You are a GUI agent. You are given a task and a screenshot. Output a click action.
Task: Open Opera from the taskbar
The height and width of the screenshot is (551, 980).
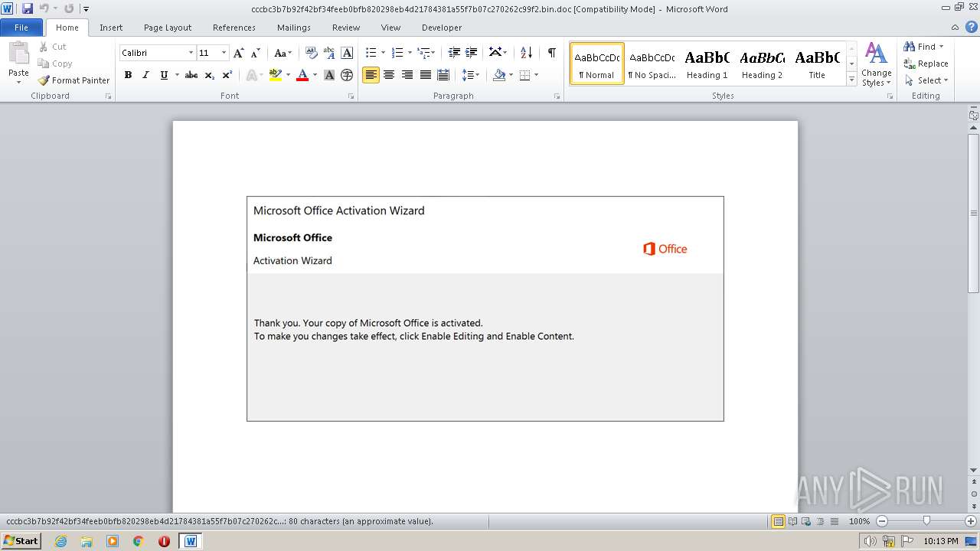tap(164, 541)
